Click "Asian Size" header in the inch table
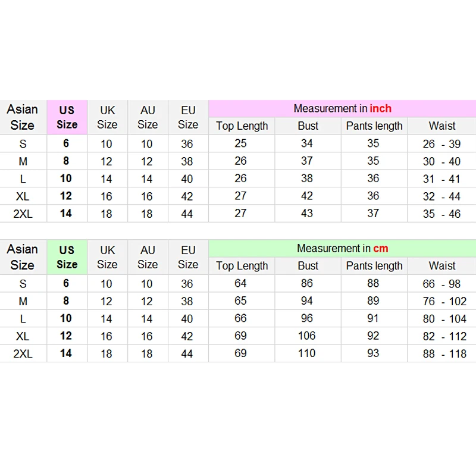 tap(23, 117)
